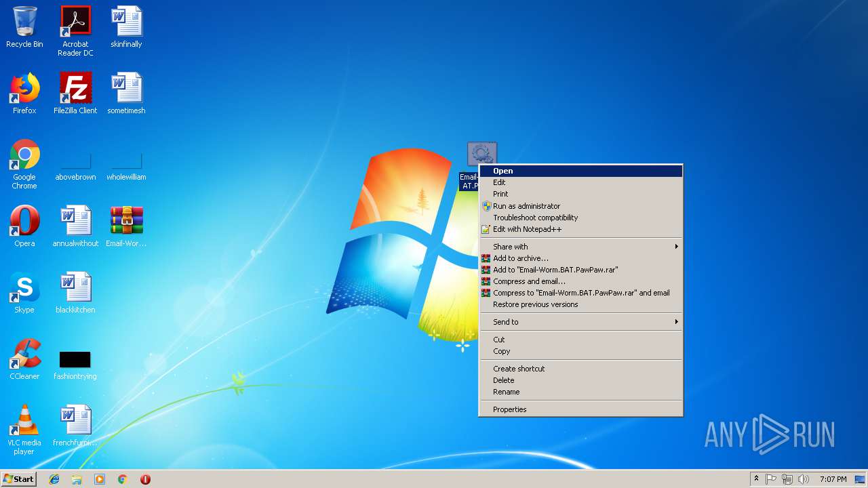
Task: Select the fashiontrying desktop file
Action: (75, 365)
